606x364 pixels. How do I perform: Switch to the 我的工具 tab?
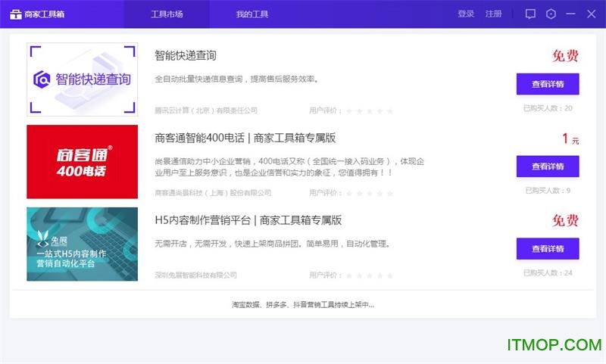(x=251, y=14)
